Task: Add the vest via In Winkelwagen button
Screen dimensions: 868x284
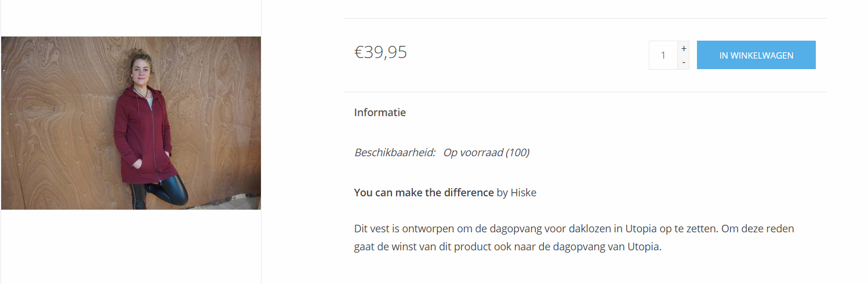Action: [x=756, y=55]
